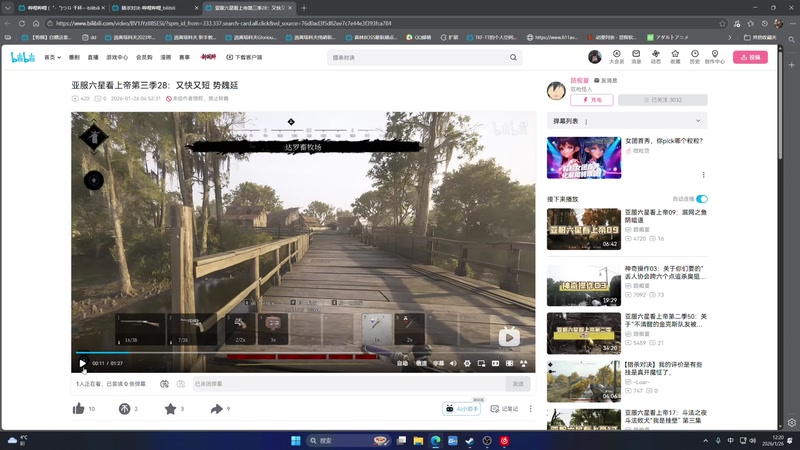Open 赛事 in the top navigation
Image resolution: width=800 pixels, height=450 pixels.
click(x=184, y=58)
